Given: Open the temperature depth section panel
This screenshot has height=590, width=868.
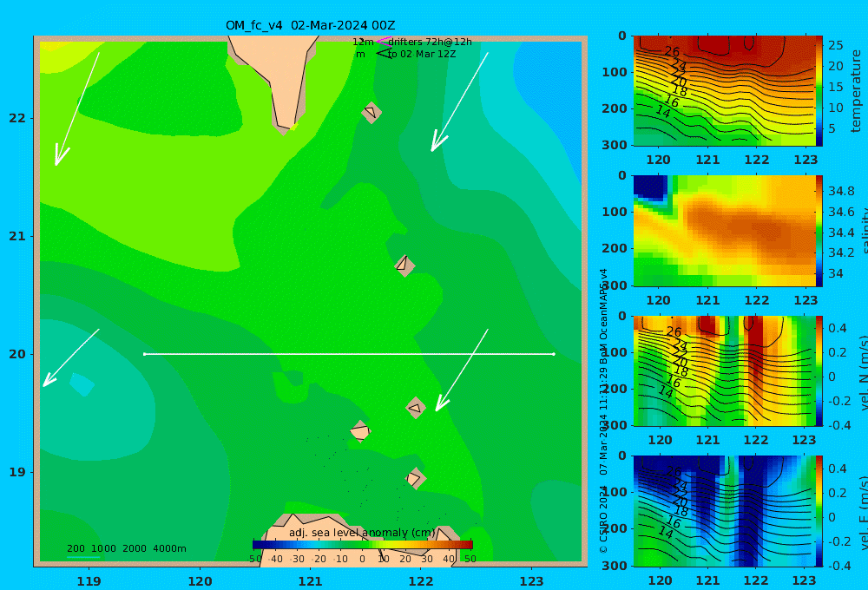Looking at the screenshot, I should [724, 91].
